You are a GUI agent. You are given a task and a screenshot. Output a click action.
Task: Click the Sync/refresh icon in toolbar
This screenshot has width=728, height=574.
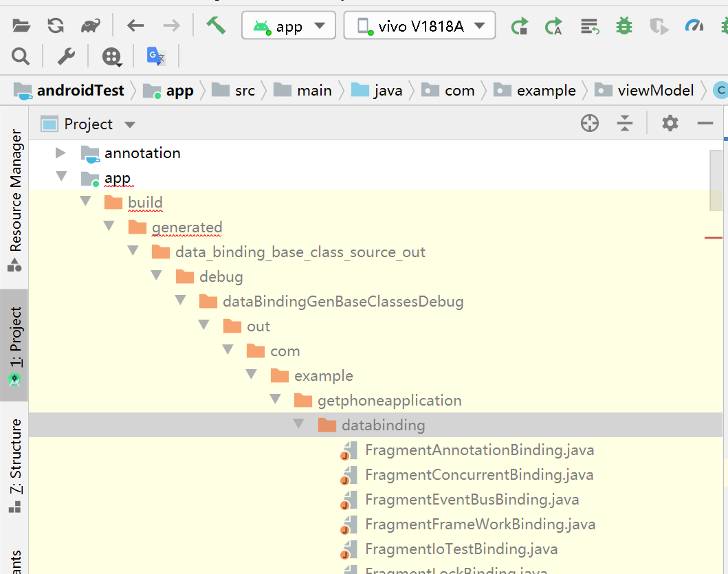click(x=56, y=25)
